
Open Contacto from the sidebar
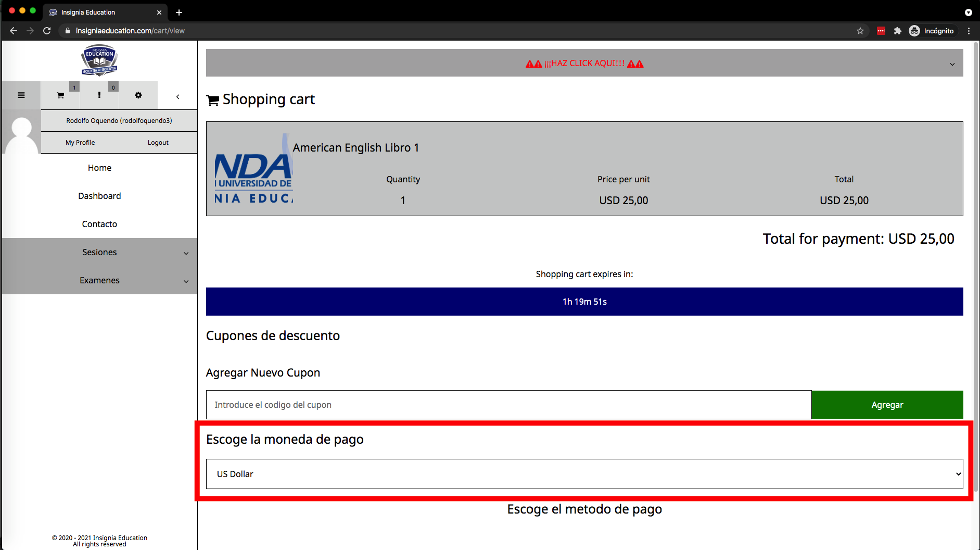coord(99,224)
